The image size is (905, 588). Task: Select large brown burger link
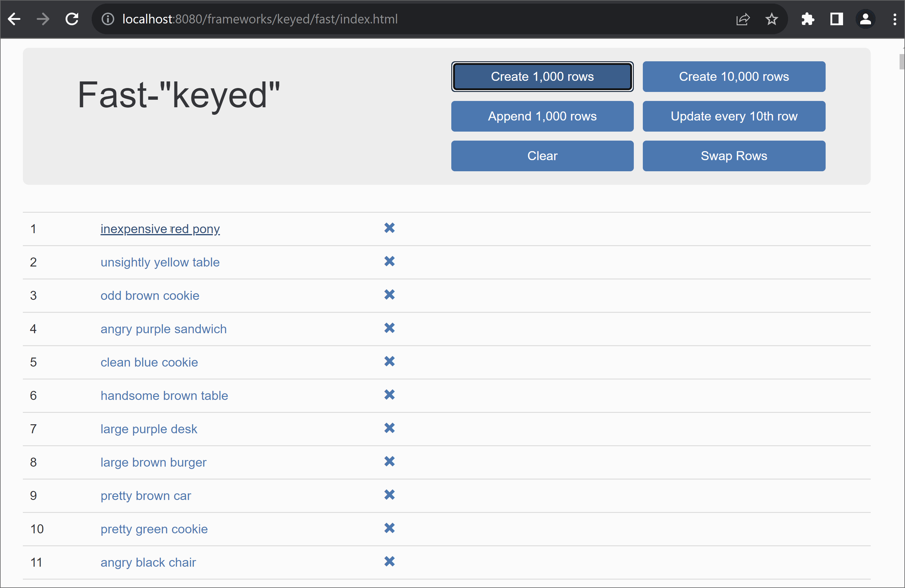click(153, 463)
